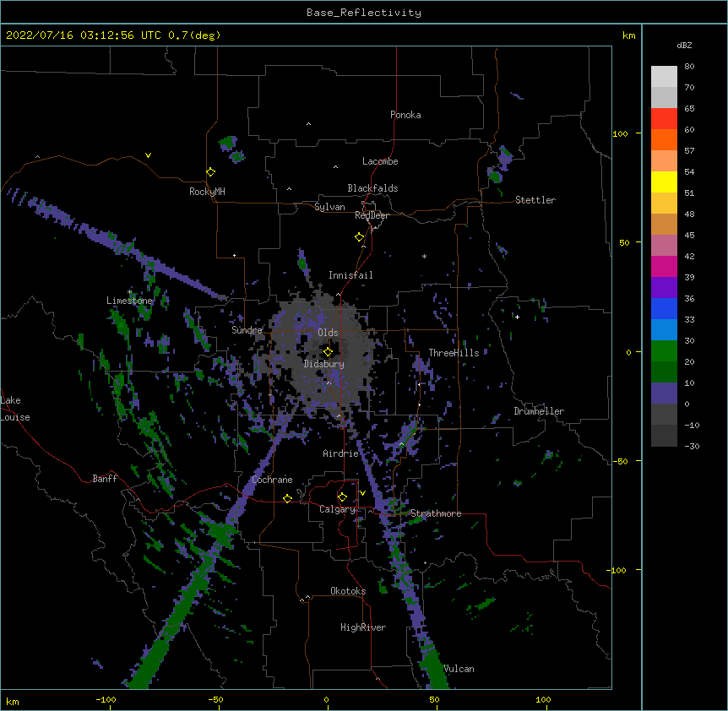Click the Didsbury town label
The image size is (728, 711).
[x=324, y=364]
